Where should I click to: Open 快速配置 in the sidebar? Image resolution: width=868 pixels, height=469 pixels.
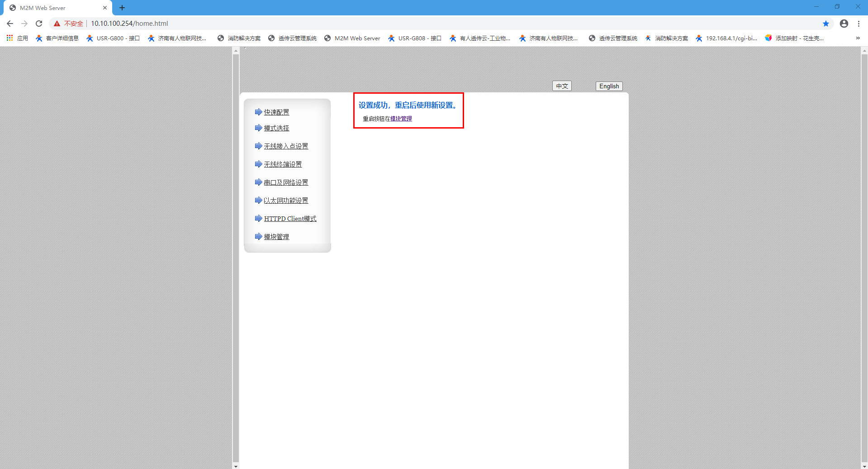(276, 112)
